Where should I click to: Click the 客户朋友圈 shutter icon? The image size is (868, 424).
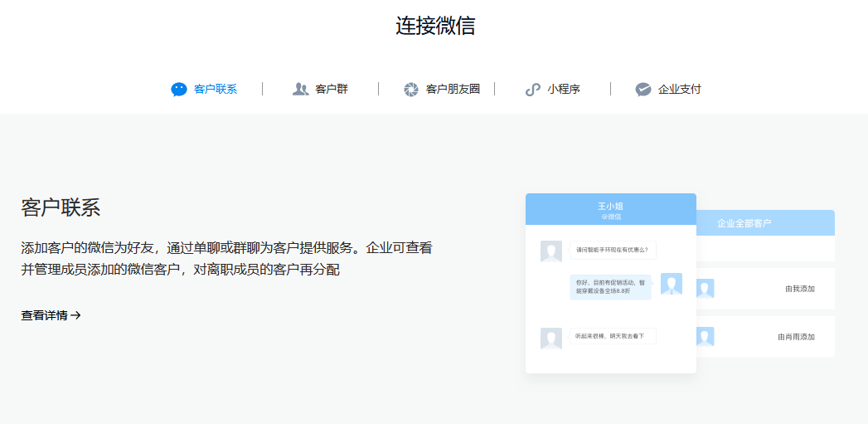click(x=411, y=90)
